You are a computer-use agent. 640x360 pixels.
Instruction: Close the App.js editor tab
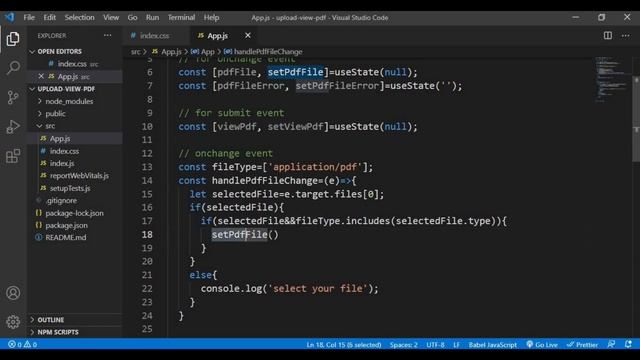tap(248, 36)
